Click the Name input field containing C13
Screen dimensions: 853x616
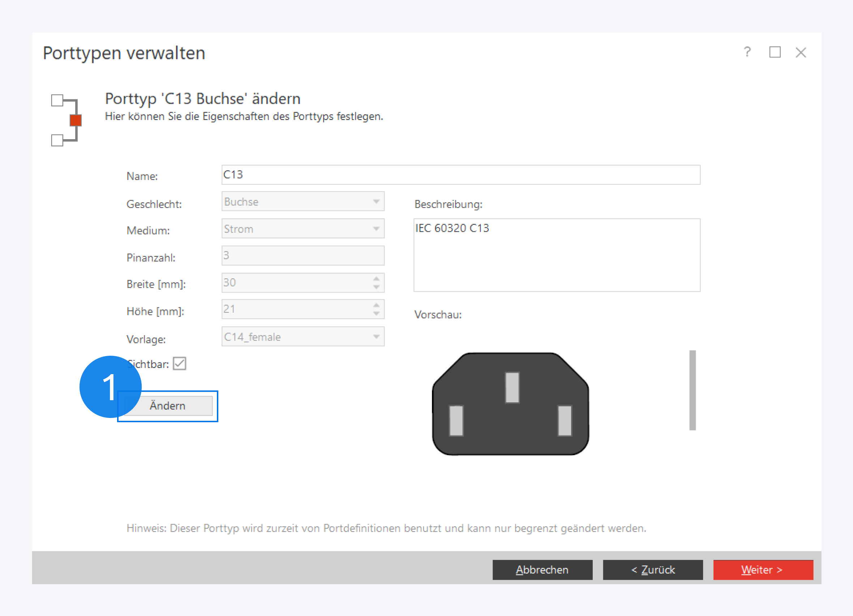tap(460, 175)
